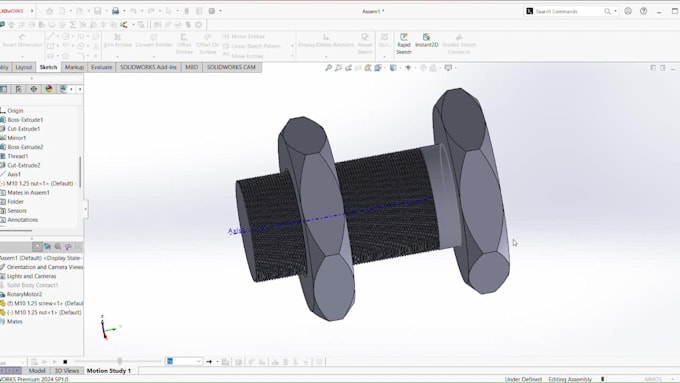Click the Hide/Show Items icon

pyautogui.click(x=408, y=68)
